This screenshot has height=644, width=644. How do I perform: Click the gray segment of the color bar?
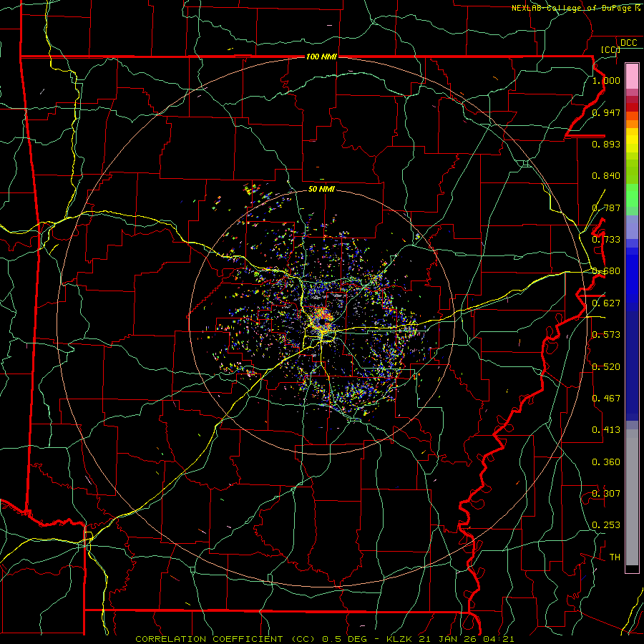tap(632, 497)
